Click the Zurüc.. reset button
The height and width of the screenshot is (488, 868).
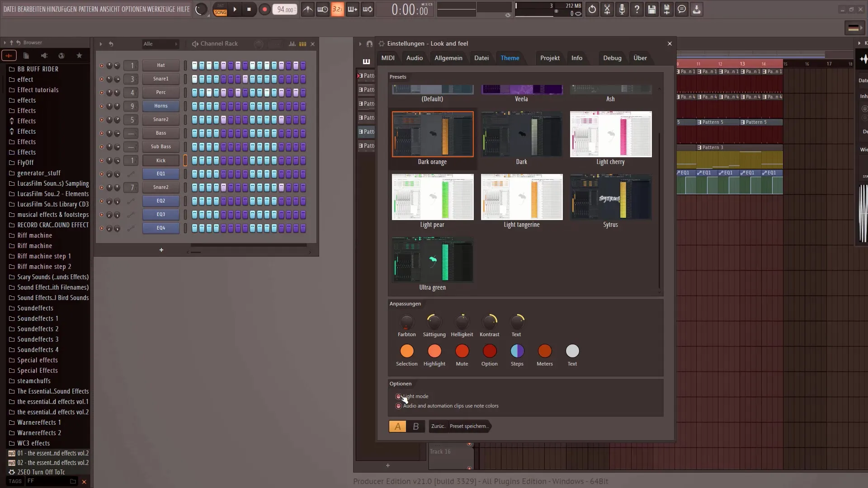pos(438,426)
